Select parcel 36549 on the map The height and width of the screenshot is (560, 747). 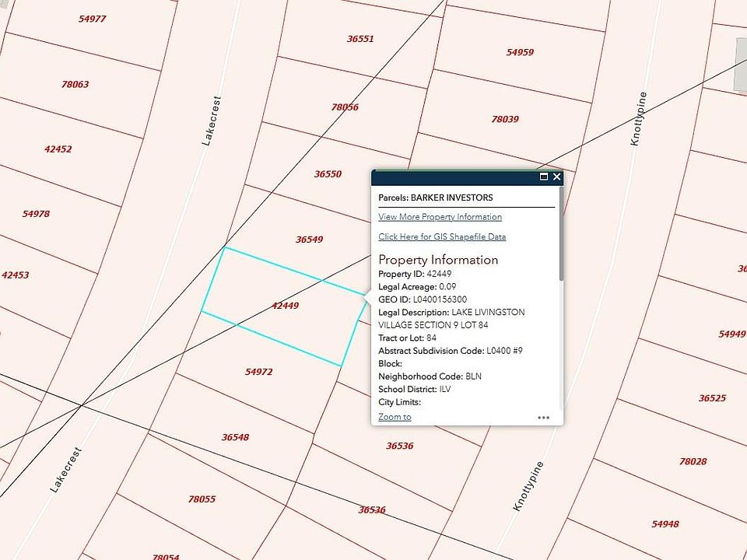(x=309, y=240)
